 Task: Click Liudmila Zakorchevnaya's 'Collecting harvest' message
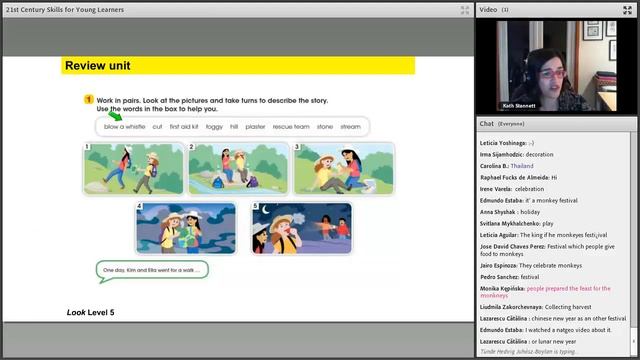[536, 307]
